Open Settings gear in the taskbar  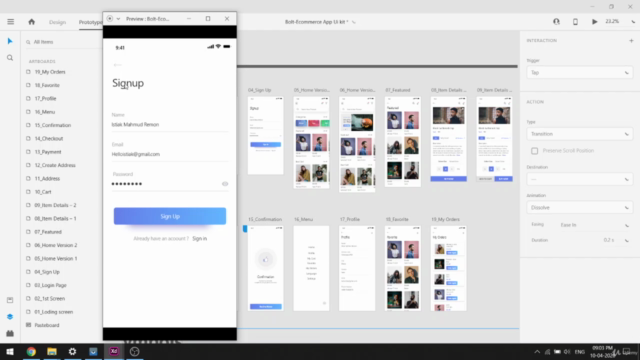[x=72, y=351]
